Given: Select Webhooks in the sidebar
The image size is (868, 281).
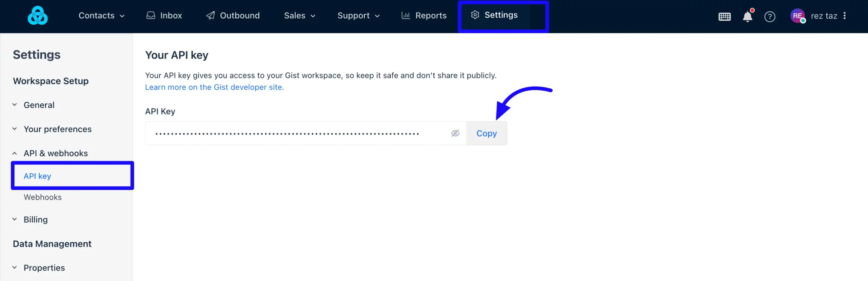Looking at the screenshot, I should click(43, 197).
